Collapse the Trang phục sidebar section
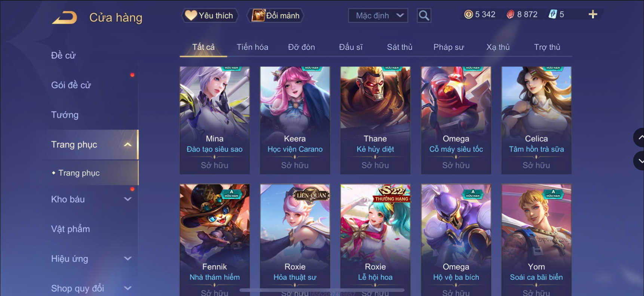This screenshot has width=644, height=296. [128, 145]
